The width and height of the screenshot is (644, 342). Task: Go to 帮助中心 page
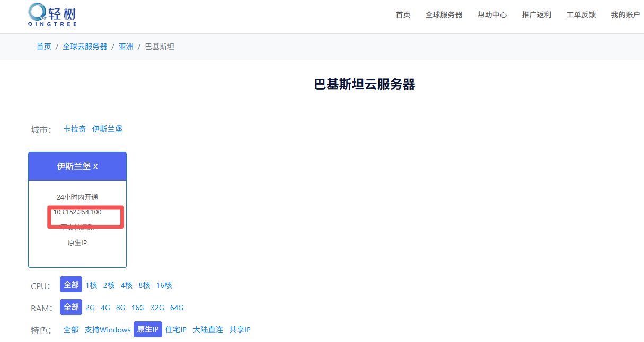tap(492, 15)
